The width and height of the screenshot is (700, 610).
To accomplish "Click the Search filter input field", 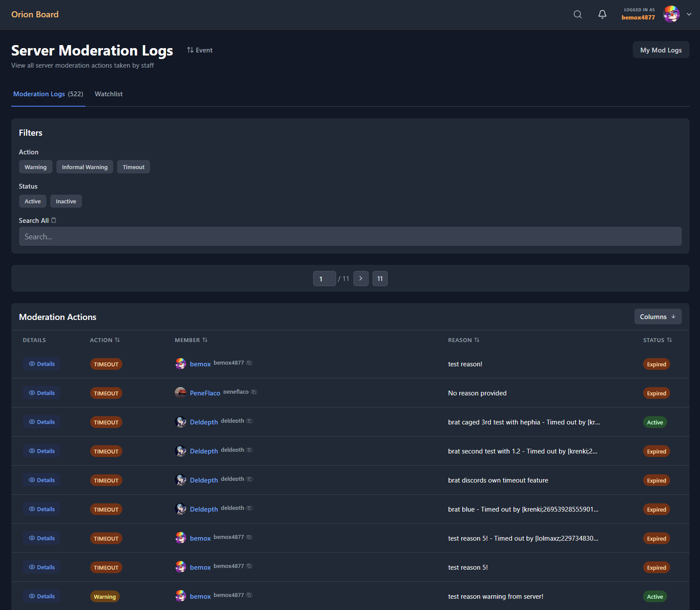I will (x=350, y=236).
